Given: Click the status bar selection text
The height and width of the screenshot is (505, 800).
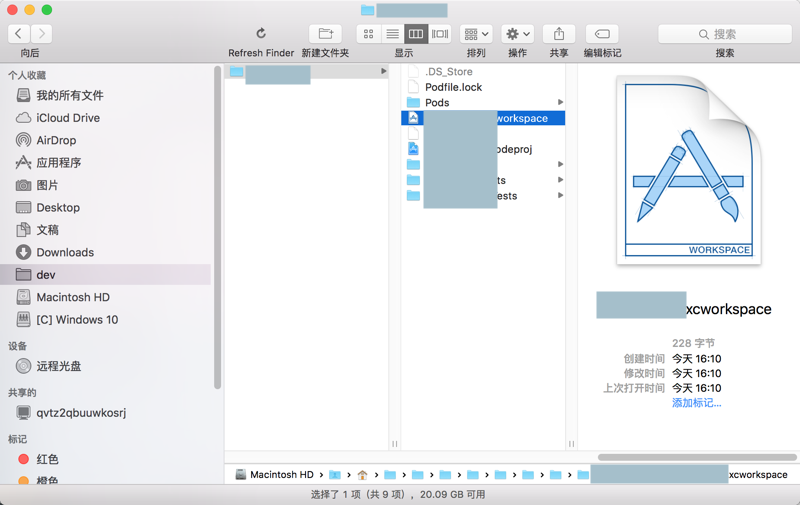Looking at the screenshot, I should 398,495.
